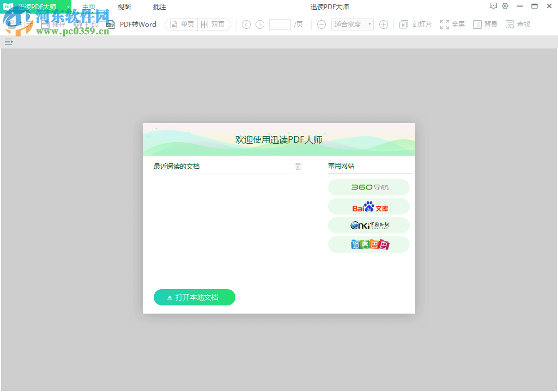Open the Baidu 文库 website link
The width and height of the screenshot is (558, 392).
pyautogui.click(x=369, y=206)
